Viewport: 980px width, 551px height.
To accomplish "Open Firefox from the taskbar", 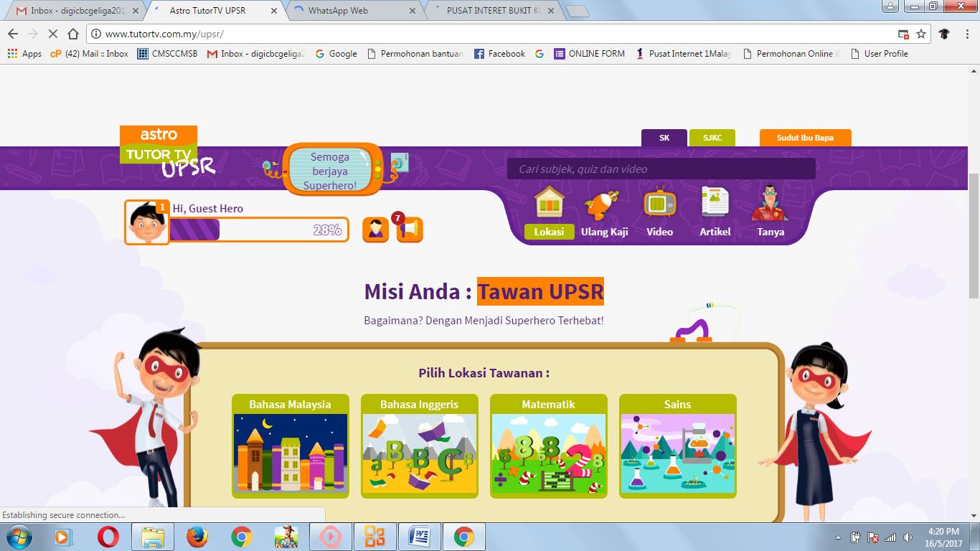I will 197,537.
